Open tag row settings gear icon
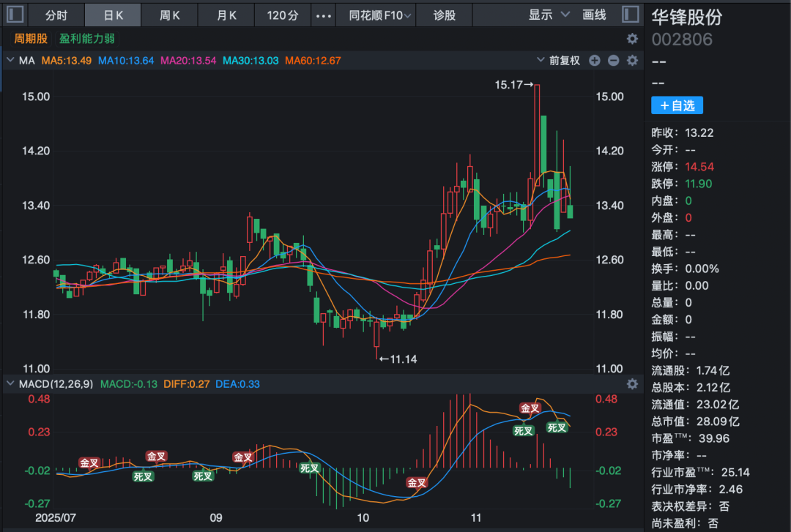The height and width of the screenshot is (532, 791). coord(632,39)
